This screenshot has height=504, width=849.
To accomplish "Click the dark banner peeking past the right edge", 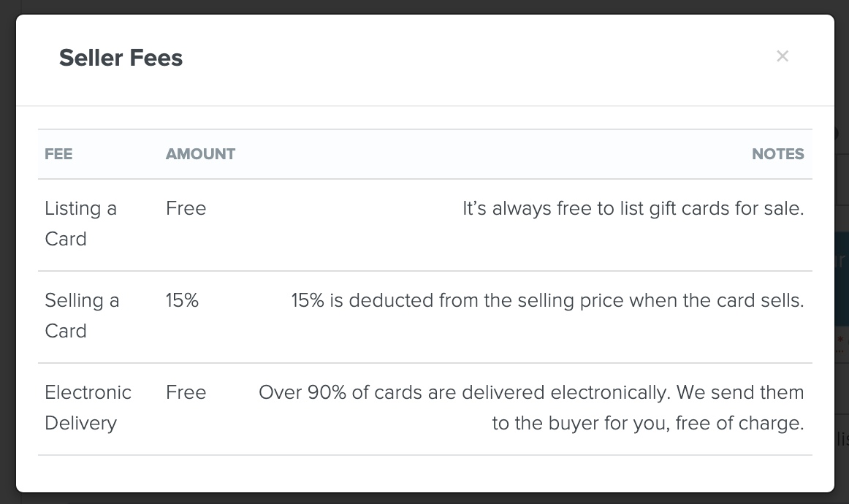I will (x=844, y=278).
